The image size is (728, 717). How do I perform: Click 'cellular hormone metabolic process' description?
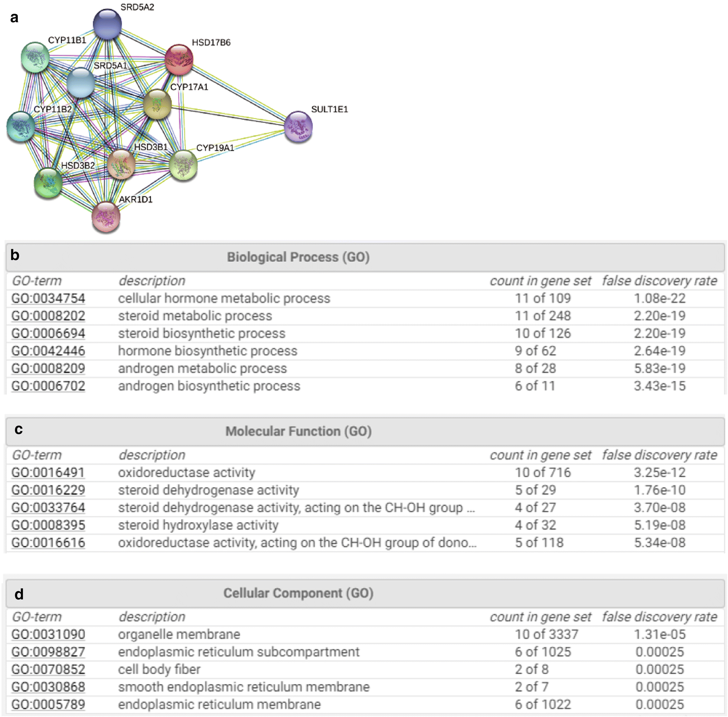[224, 298]
